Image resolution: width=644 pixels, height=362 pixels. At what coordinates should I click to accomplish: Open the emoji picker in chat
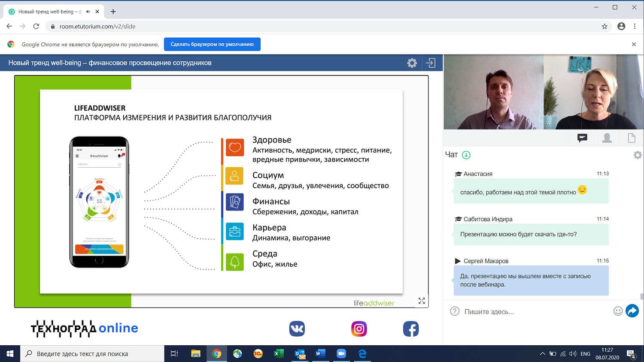point(618,311)
